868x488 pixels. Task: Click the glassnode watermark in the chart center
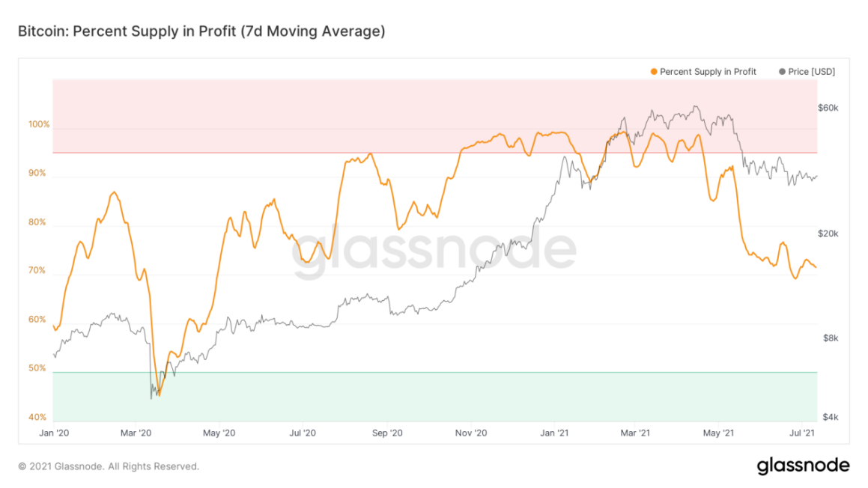pyautogui.click(x=434, y=252)
